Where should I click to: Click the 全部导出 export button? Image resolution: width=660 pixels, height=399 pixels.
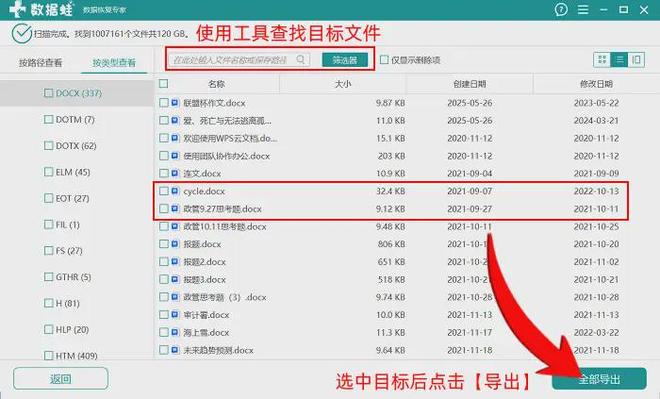point(599,379)
